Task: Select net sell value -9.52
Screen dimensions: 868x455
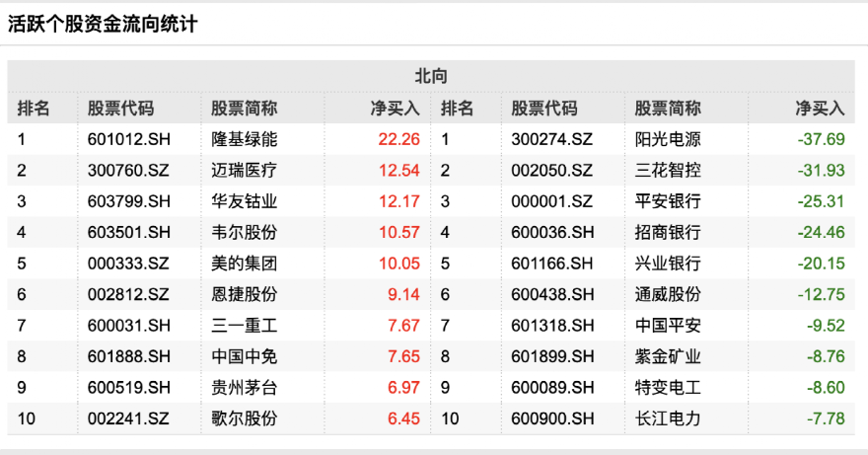Action: 826,326
